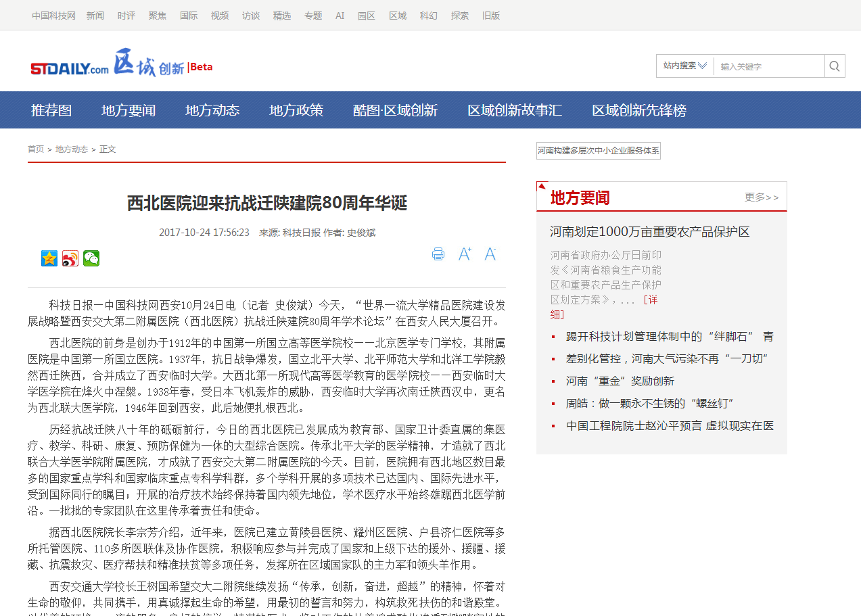Increase font size with A+ icon

(465, 254)
